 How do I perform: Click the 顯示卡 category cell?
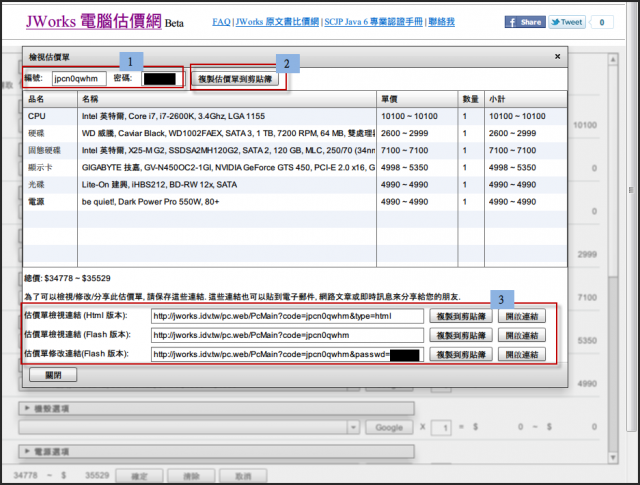[50, 168]
